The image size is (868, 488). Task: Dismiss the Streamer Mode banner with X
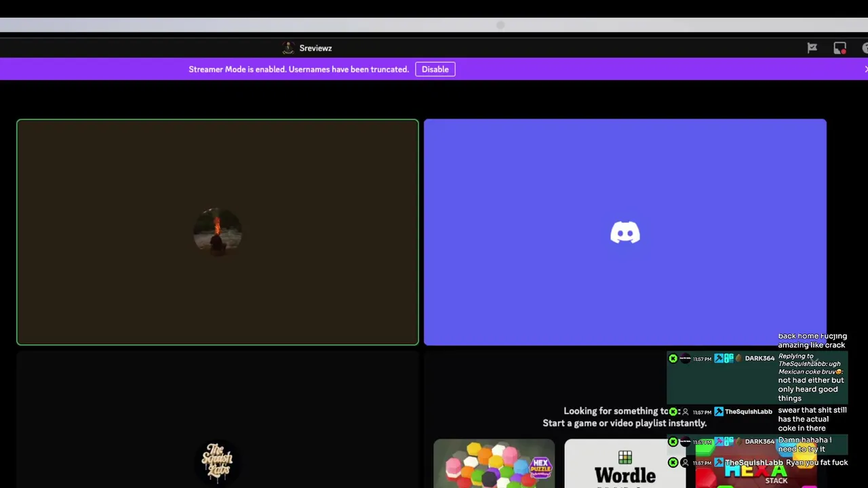click(x=865, y=69)
